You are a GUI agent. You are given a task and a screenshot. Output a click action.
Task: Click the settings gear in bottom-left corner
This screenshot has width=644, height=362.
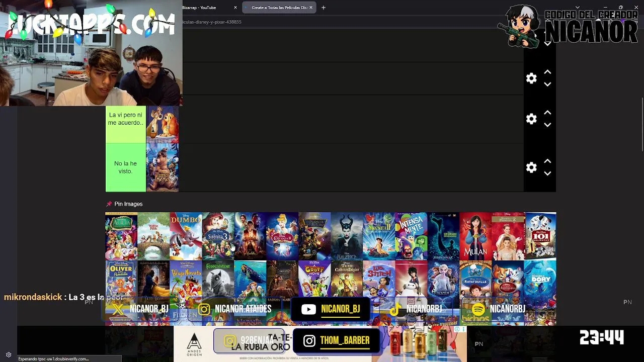click(9, 355)
